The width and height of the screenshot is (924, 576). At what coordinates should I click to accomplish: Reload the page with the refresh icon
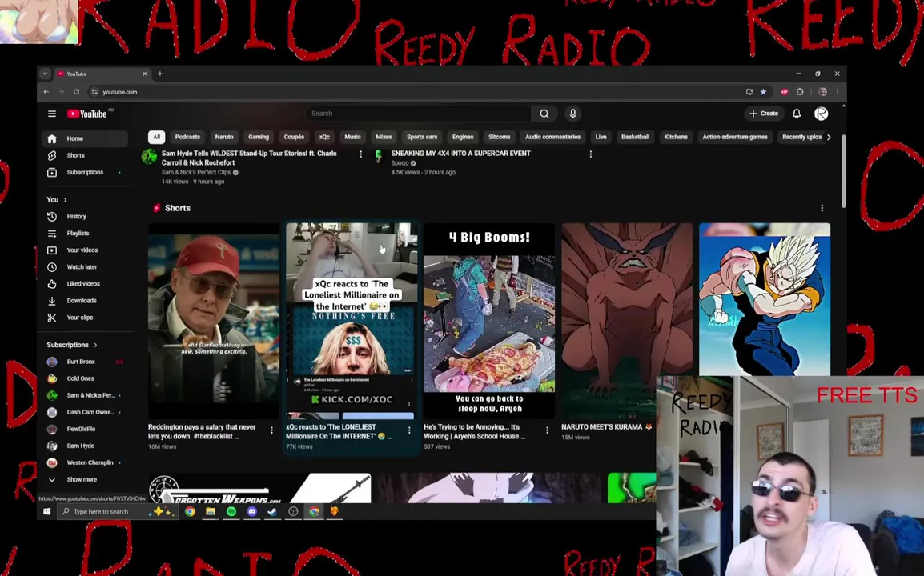coord(76,92)
